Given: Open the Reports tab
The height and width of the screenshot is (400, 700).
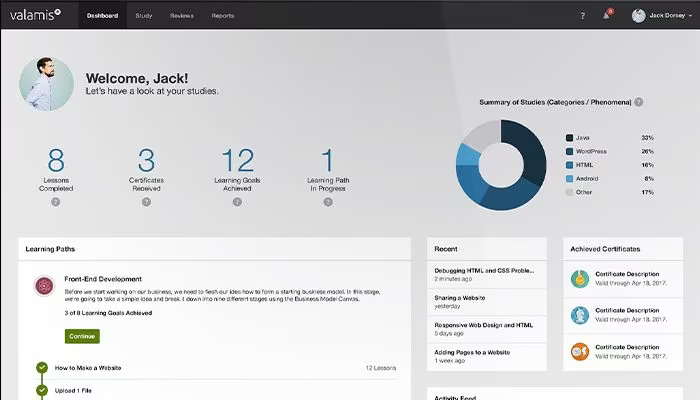Looking at the screenshot, I should [223, 16].
